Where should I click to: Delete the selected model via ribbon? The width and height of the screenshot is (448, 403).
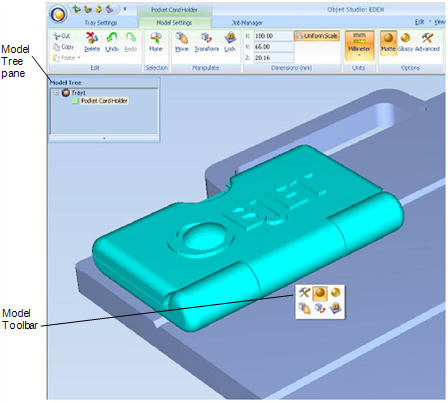point(92,42)
